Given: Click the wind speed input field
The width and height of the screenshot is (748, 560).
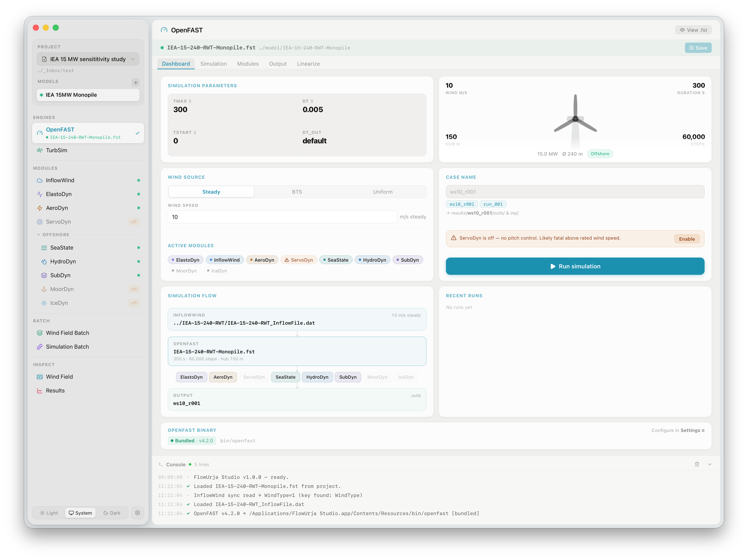Looking at the screenshot, I should (x=282, y=217).
